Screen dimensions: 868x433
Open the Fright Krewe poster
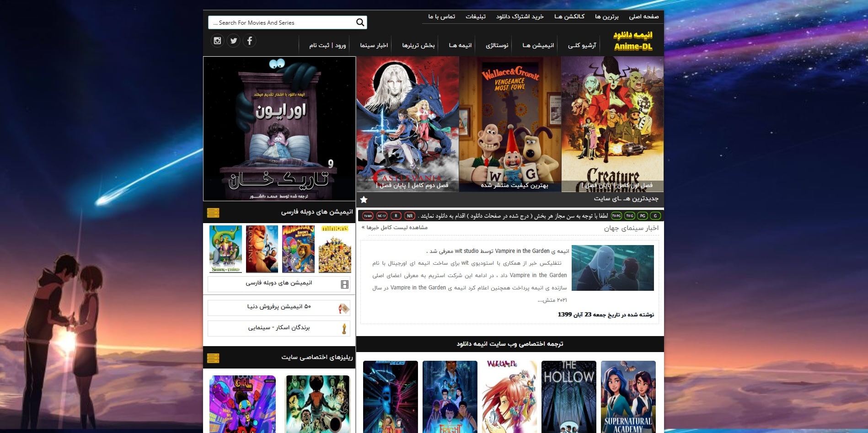pyautogui.click(x=450, y=397)
